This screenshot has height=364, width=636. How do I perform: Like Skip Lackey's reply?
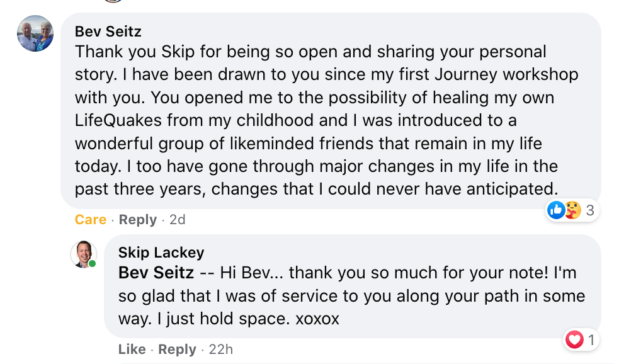coord(132,350)
